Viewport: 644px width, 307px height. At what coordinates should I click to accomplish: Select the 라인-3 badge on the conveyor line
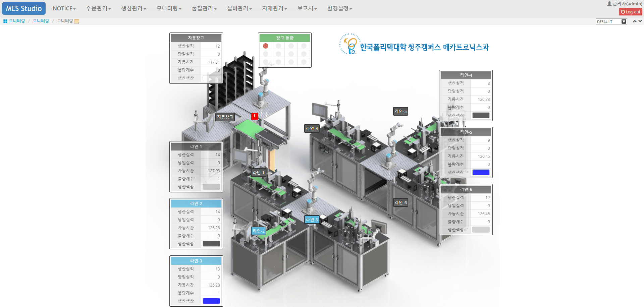coord(312,220)
